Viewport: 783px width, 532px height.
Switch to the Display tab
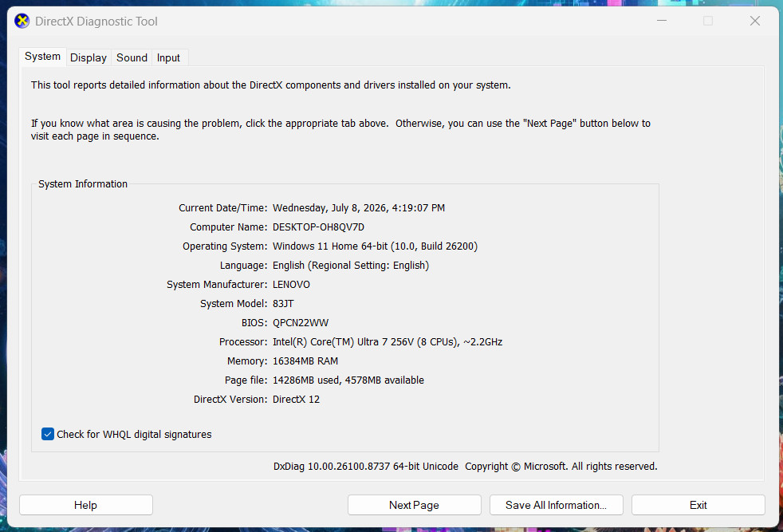click(89, 57)
